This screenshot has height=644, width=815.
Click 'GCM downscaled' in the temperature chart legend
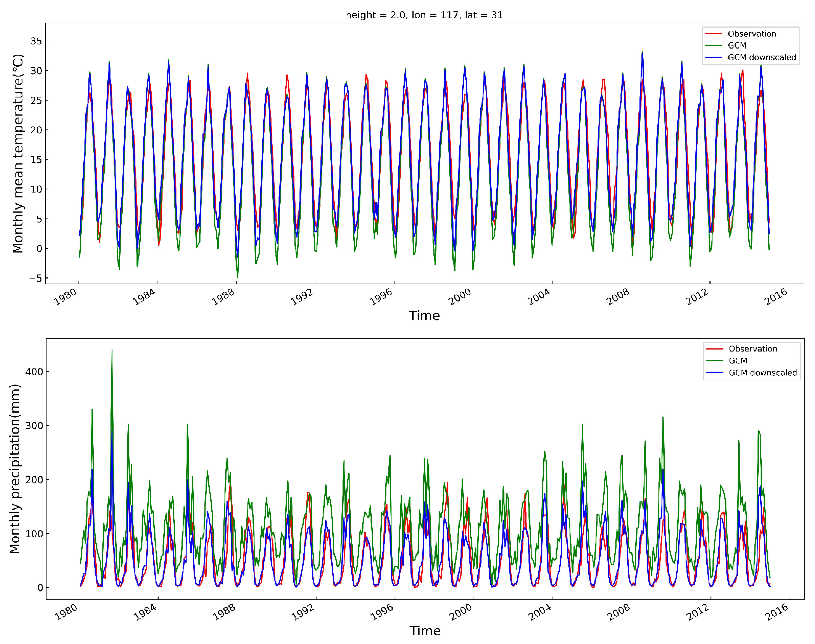pyautogui.click(x=762, y=57)
